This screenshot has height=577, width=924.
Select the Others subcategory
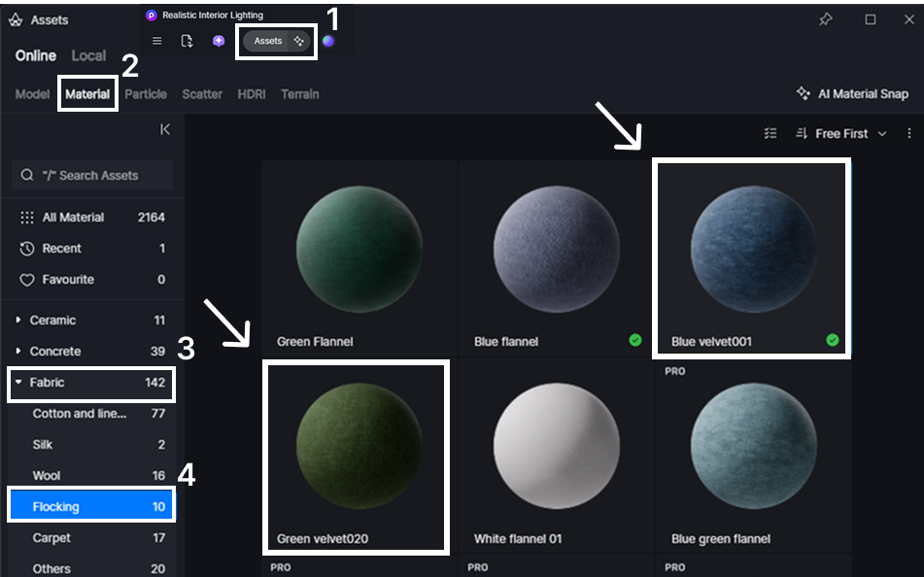pyautogui.click(x=92, y=569)
